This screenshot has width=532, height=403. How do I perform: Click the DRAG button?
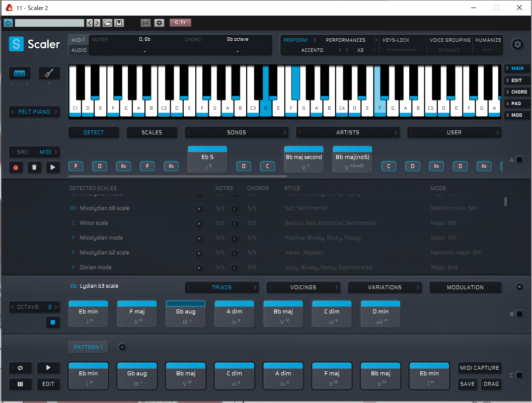click(491, 384)
